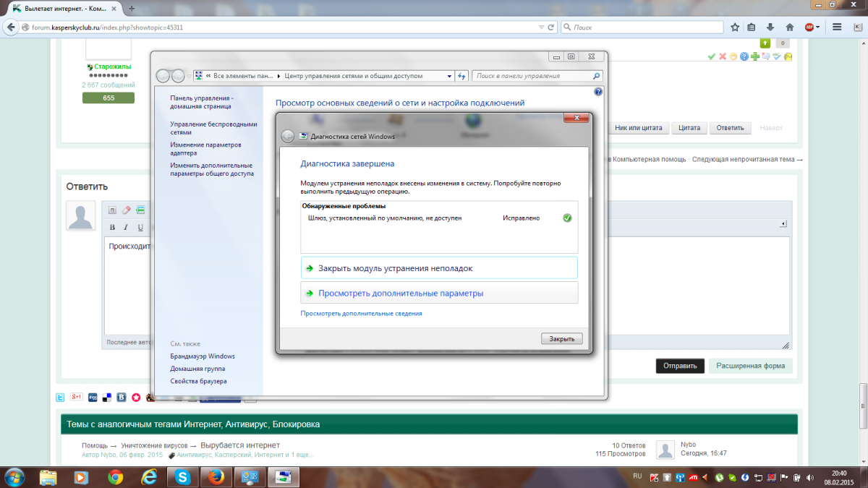Click the Firefox home page icon
The height and width of the screenshot is (488, 868).
[x=791, y=27]
